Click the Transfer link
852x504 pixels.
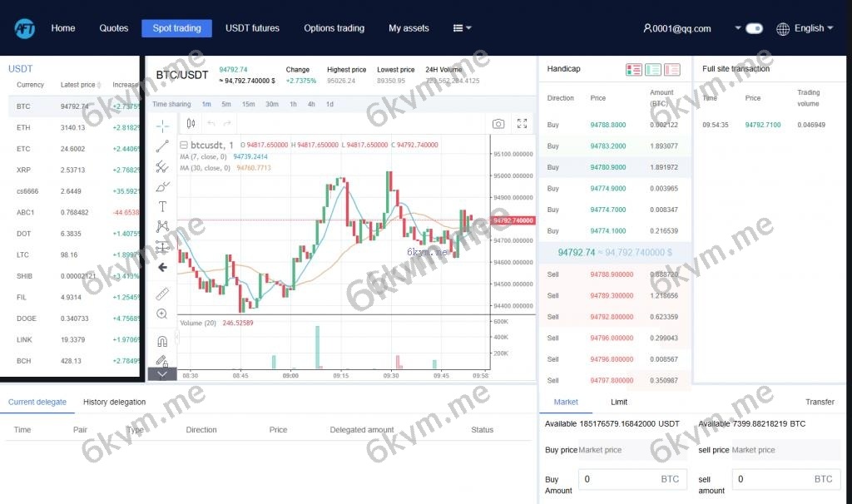(819, 402)
